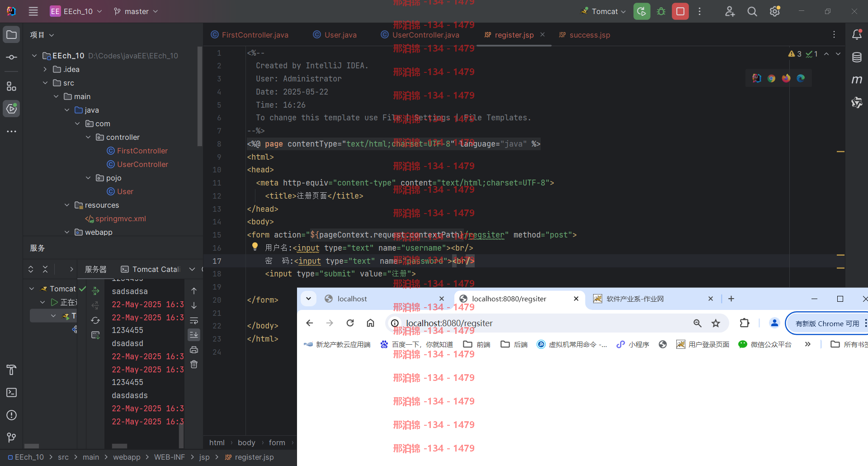Click the warnings count indicator in editor
Viewport: 868px width, 466px height.
794,54
